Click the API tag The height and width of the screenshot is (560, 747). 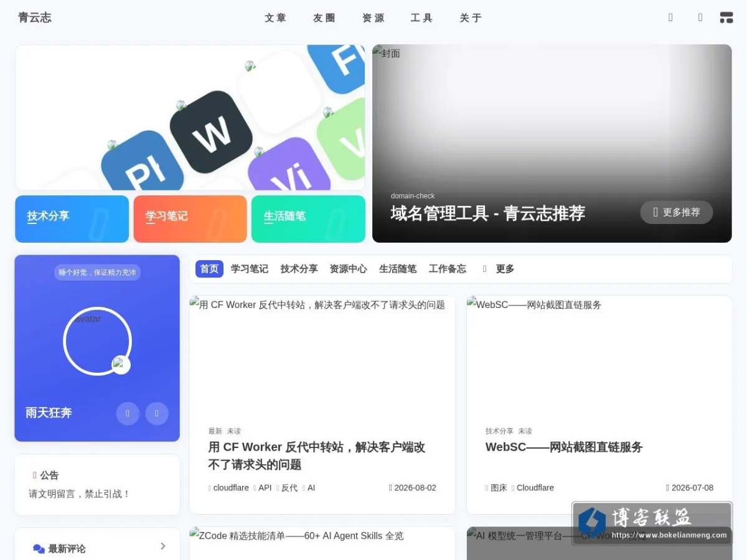click(263, 488)
